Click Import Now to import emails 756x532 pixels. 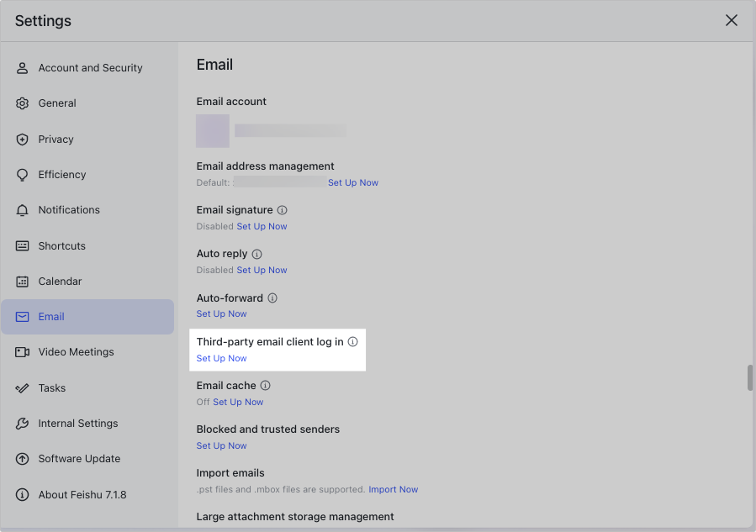(394, 489)
